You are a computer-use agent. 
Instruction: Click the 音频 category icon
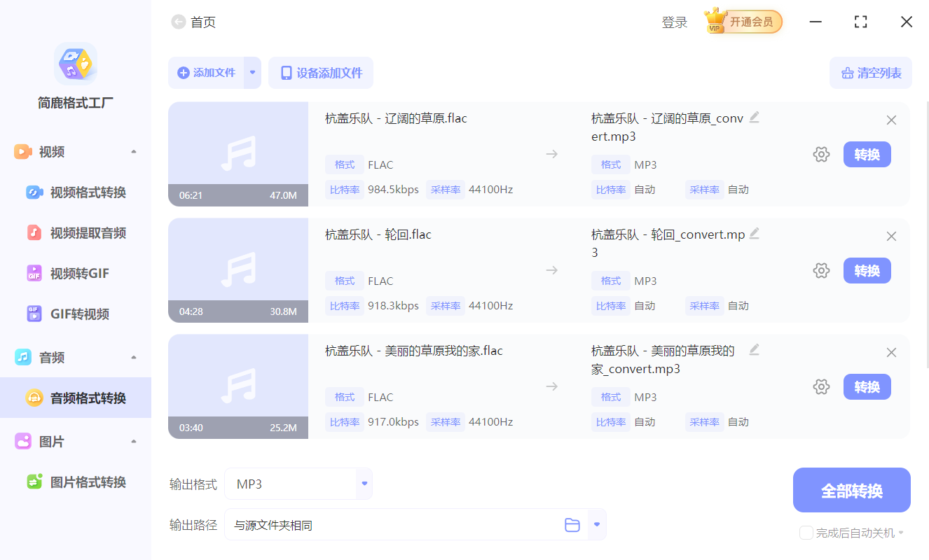(x=23, y=358)
